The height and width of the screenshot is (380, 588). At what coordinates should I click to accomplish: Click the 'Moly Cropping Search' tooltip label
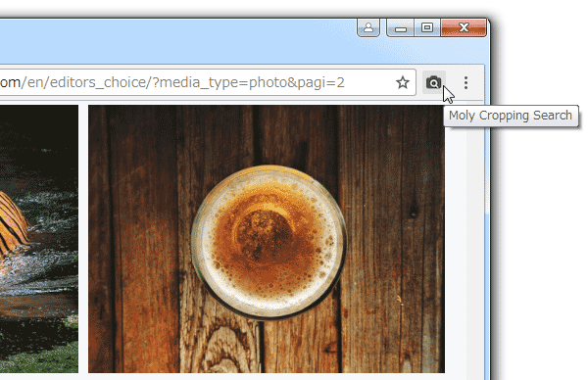point(511,116)
